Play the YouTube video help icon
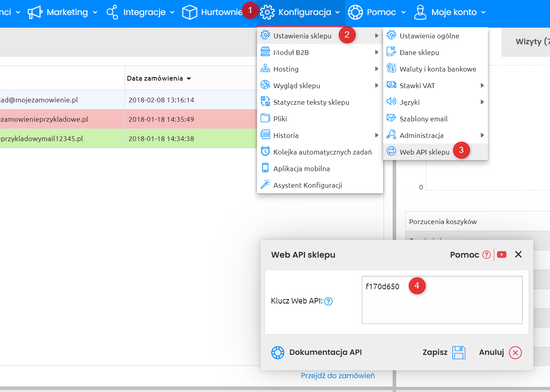Screen dimensions: 550x392 502,254
